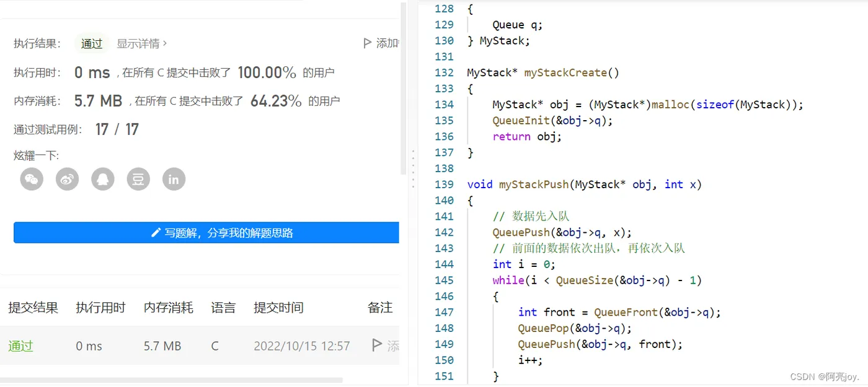Click the 语言 column header

tap(223, 308)
